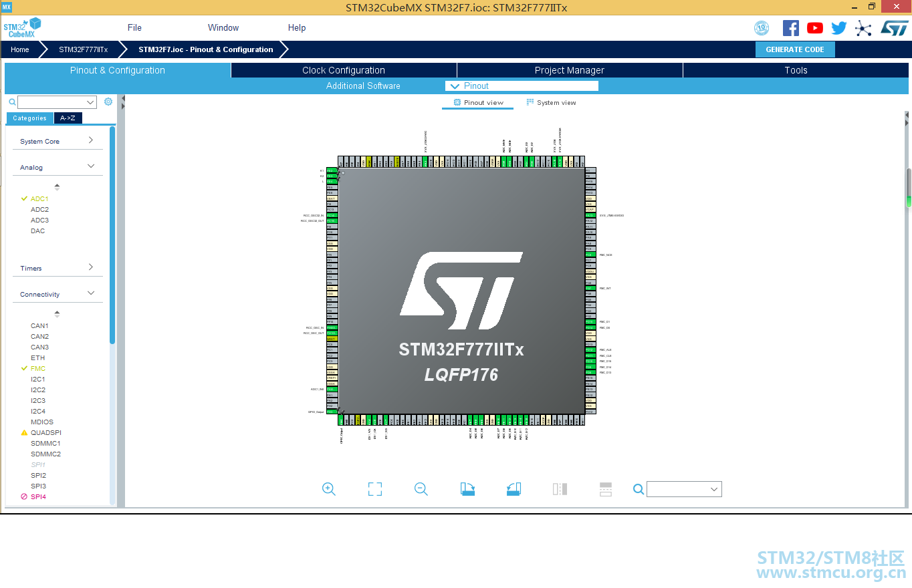Click the 10-year anniversary badge icon

click(762, 28)
